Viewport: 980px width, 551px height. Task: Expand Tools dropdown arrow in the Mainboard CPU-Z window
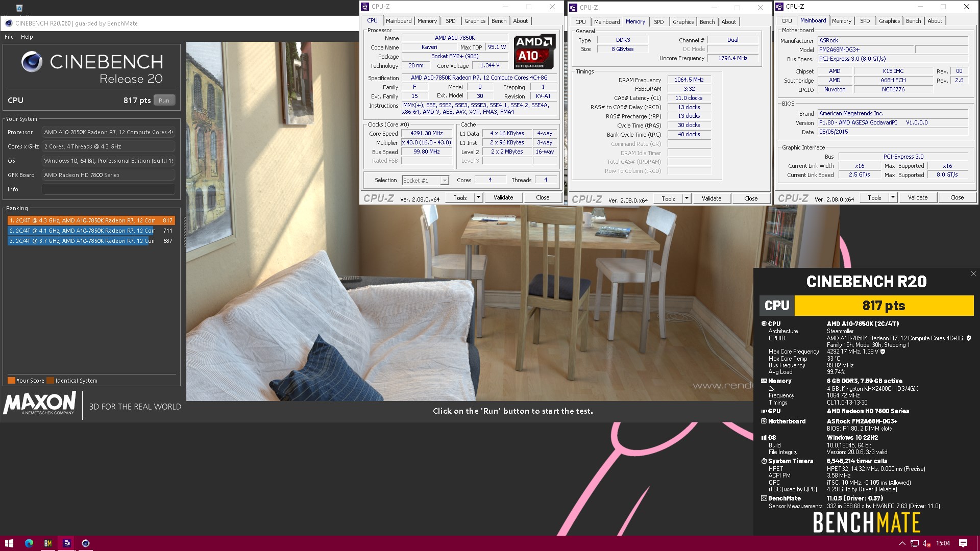[893, 197]
